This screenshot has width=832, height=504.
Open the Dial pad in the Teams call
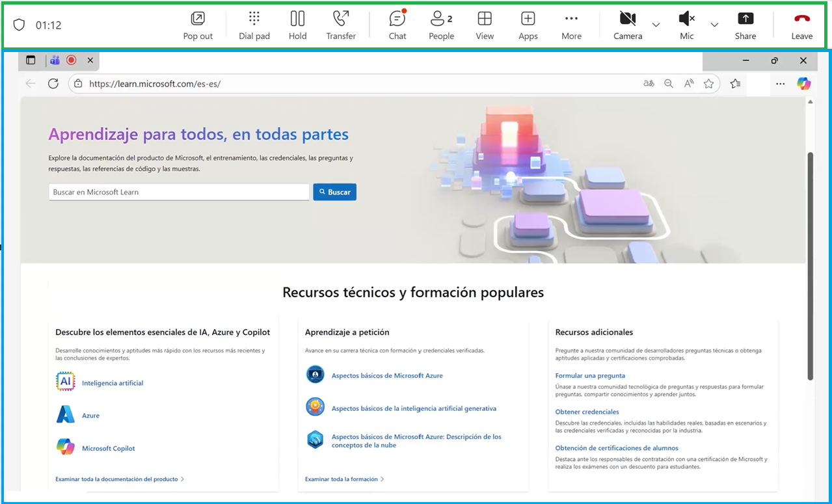tap(254, 25)
